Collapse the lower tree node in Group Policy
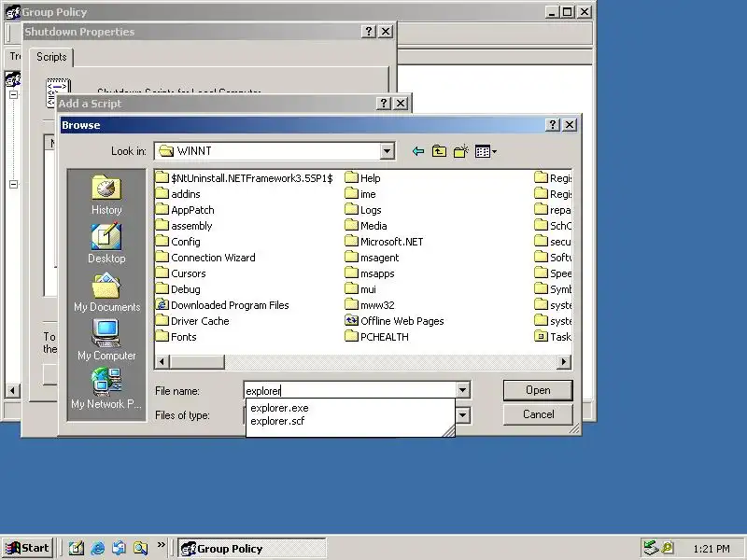The width and height of the screenshot is (747, 560). pos(13,184)
